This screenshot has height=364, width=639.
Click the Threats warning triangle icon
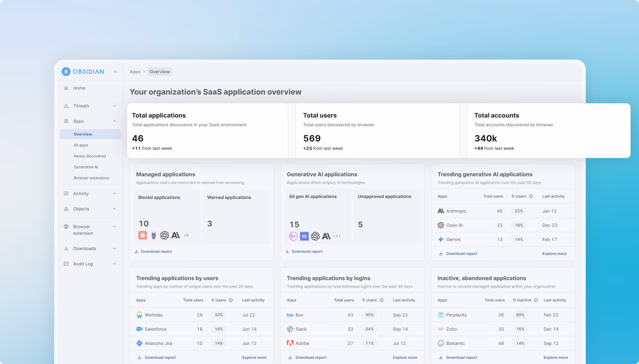coord(66,106)
